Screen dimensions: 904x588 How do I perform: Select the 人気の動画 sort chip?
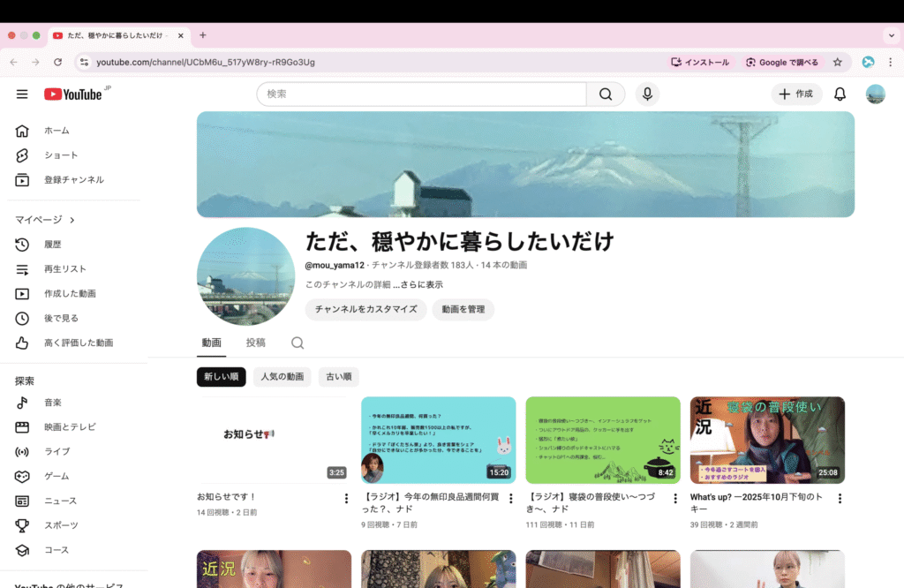click(x=282, y=377)
